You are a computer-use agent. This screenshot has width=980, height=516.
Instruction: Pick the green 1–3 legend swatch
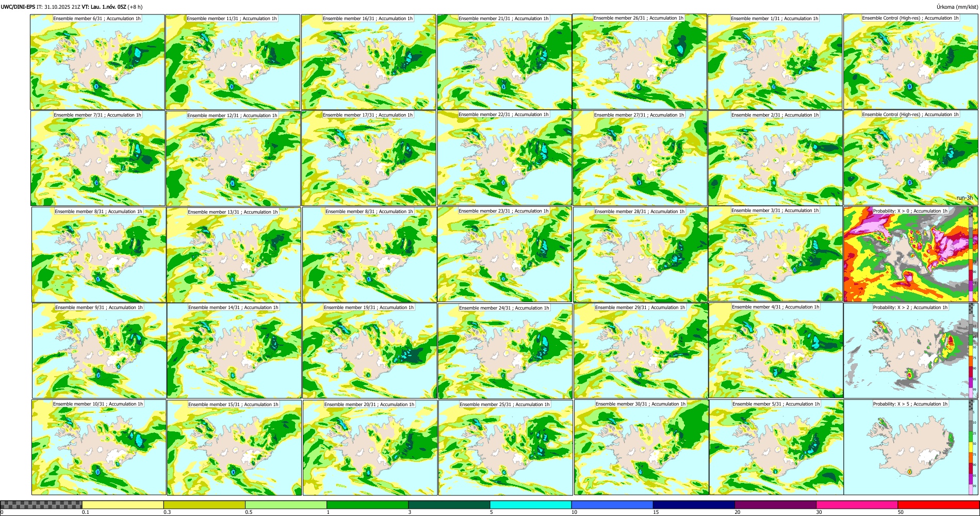point(367,505)
